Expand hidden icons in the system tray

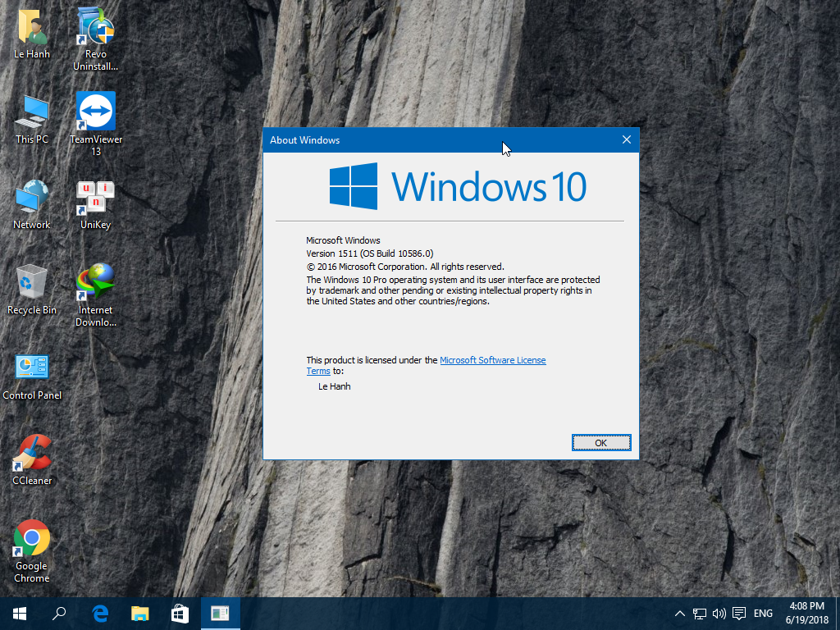(680, 613)
